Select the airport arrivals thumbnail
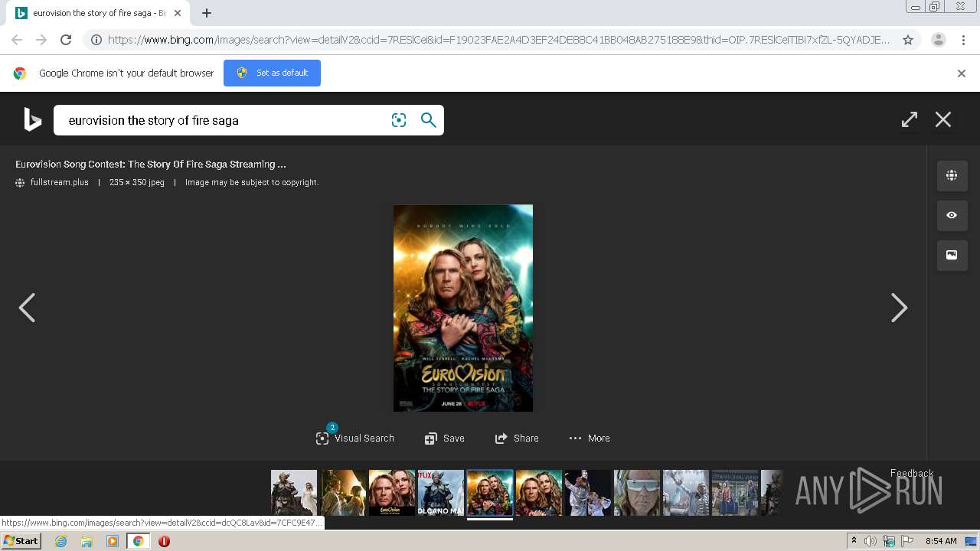This screenshot has width=980, height=551. (735, 492)
